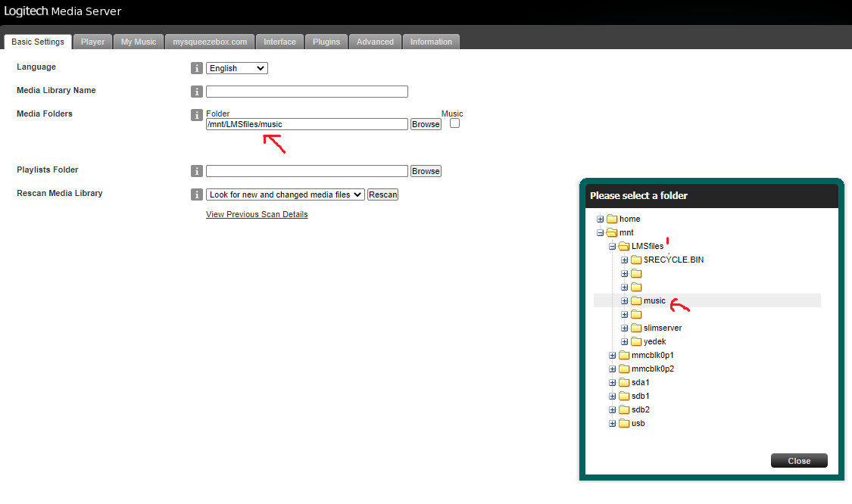Expand the mmcblk0p1 folder node
Image resolution: width=852 pixels, height=504 pixels.
coord(613,355)
